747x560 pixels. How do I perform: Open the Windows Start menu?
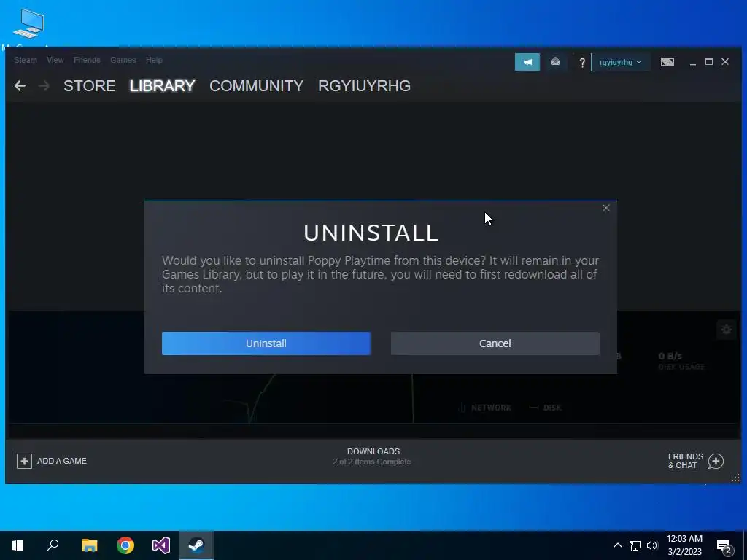18,545
